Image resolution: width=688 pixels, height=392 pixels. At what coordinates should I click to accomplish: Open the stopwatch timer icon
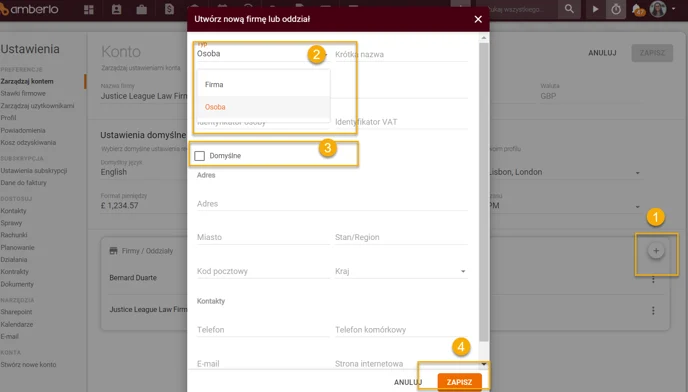coord(616,9)
